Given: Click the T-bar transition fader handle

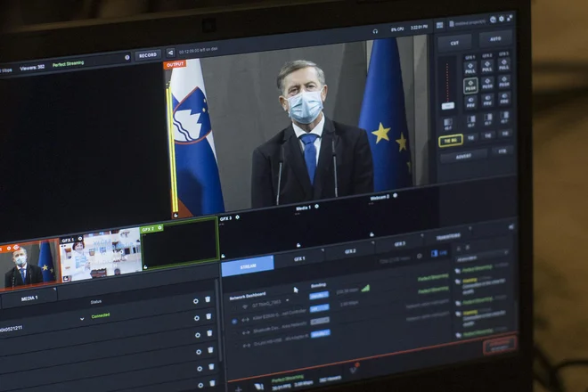Looking at the screenshot, I should pyautogui.click(x=447, y=106).
